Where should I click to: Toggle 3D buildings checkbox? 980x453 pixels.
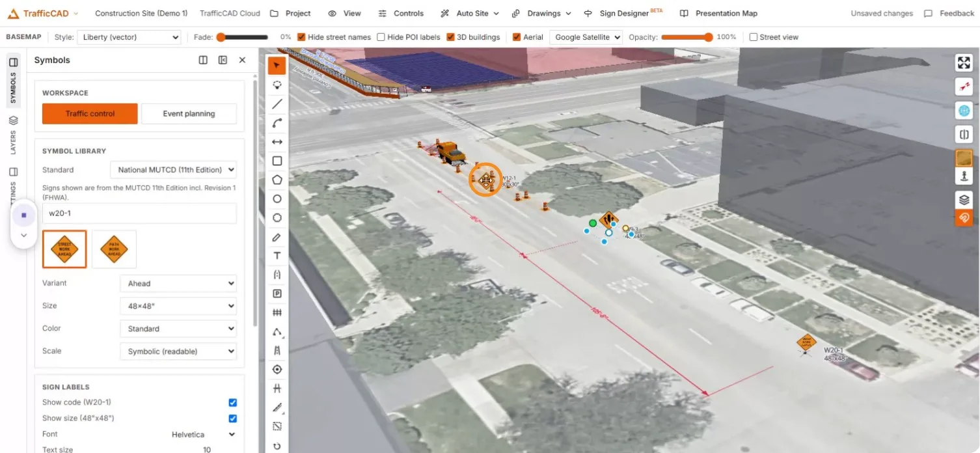click(x=450, y=37)
